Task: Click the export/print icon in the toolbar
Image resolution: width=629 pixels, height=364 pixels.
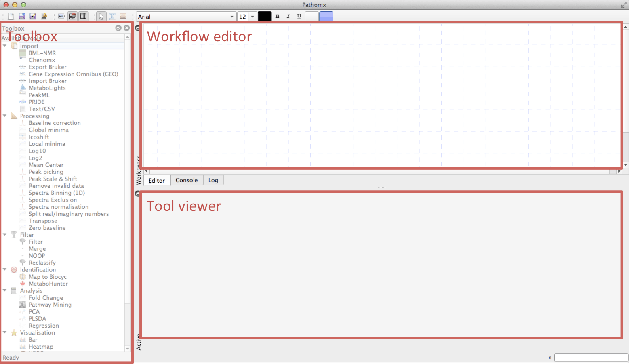Action: click(61, 16)
